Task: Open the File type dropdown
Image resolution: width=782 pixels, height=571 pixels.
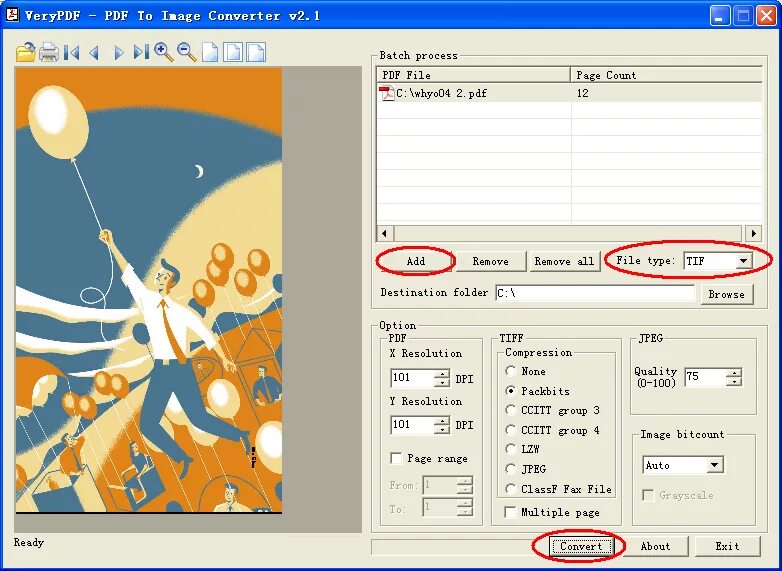Action: click(743, 261)
